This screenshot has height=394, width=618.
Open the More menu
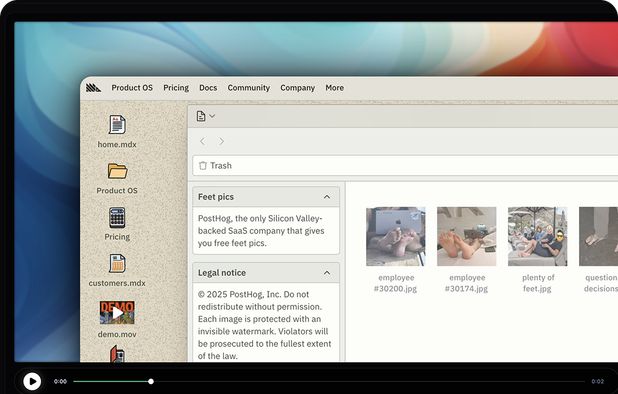[x=335, y=88]
